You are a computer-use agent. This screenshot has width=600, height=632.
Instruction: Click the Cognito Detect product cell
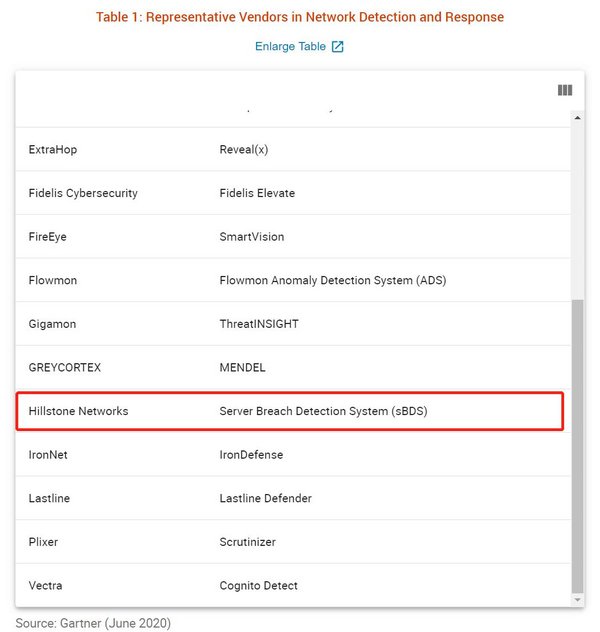tap(259, 585)
